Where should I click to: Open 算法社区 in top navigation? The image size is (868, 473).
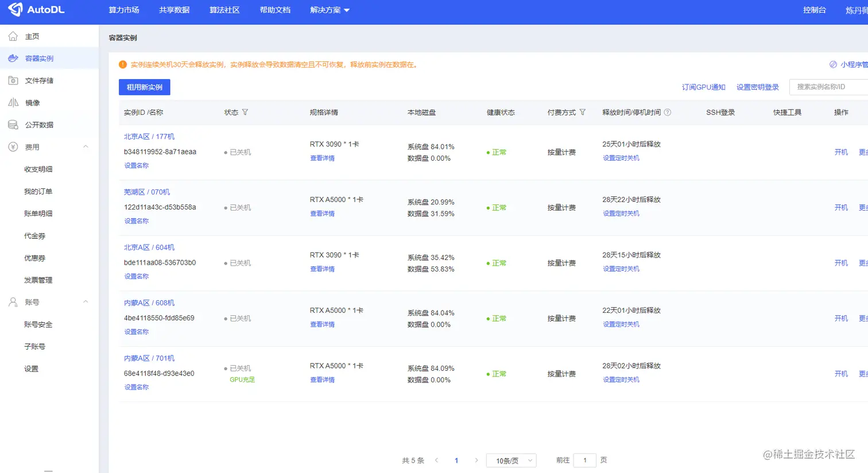224,10
